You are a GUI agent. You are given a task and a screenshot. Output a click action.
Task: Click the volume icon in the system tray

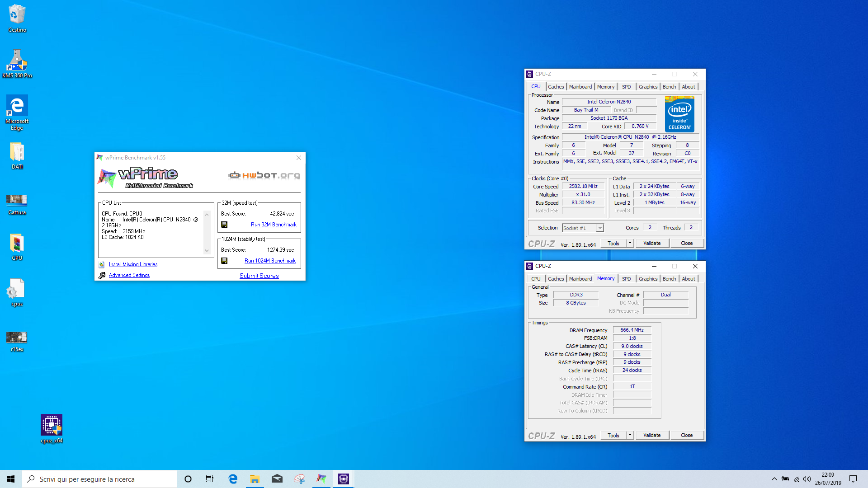(807, 479)
